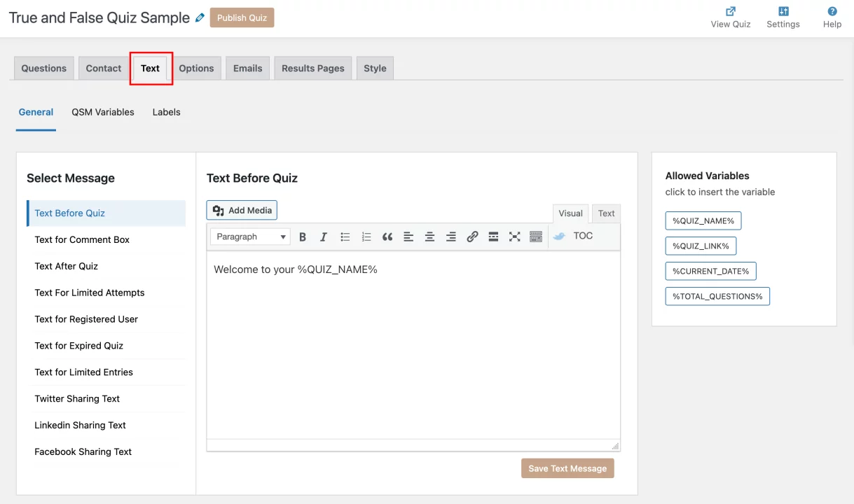This screenshot has width=854, height=504.
Task: Insert a bulleted list
Action: [345, 237]
